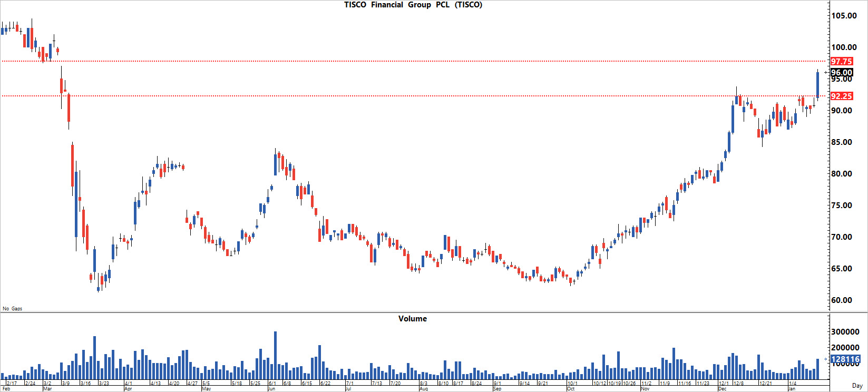868x392 pixels.
Task: Select the red dotted 92.25 horizontal line
Action: click(415, 96)
